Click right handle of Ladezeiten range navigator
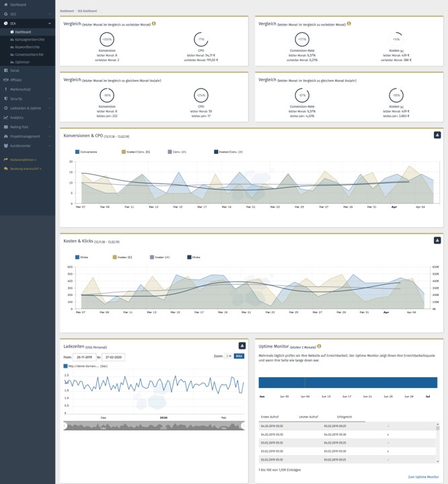This screenshot has width=448, height=484. tap(243, 426)
